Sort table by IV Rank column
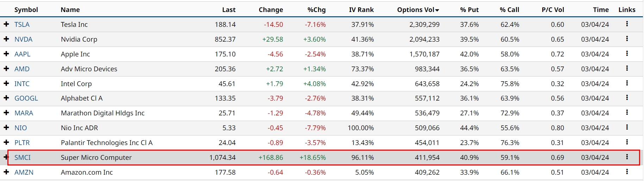644x181 pixels. pos(361,10)
